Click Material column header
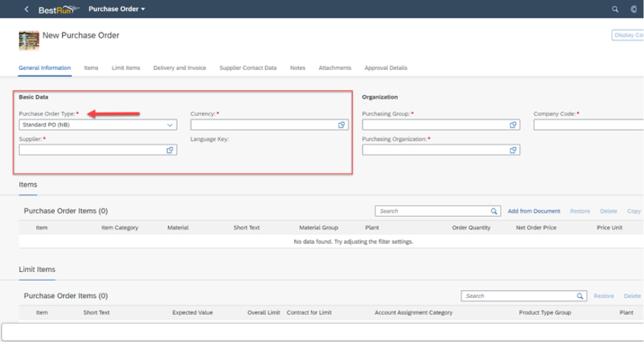Viewport: 644px width, 342px height. pos(178,227)
